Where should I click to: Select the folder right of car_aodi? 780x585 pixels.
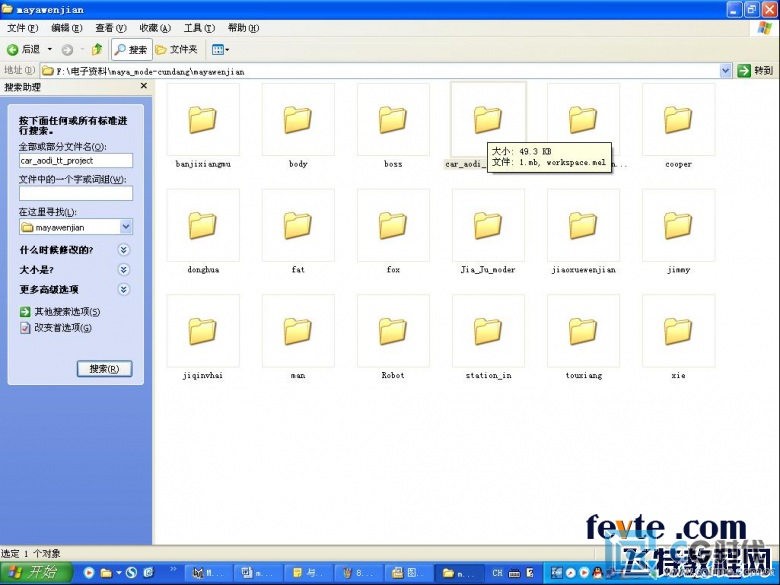pos(584,120)
